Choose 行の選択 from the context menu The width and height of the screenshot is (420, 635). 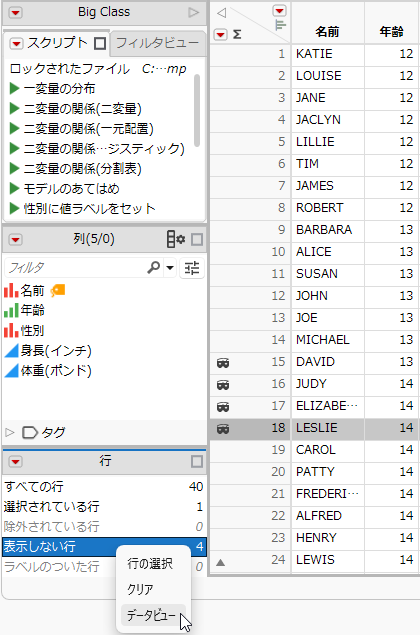(150, 563)
